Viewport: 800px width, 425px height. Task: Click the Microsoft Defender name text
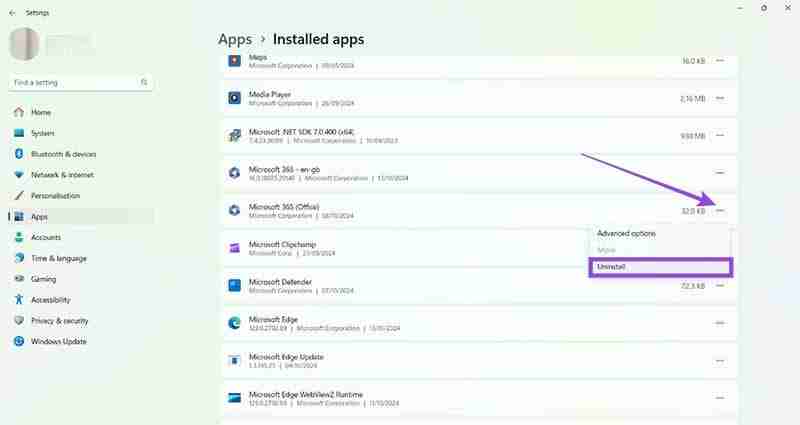pos(280,282)
